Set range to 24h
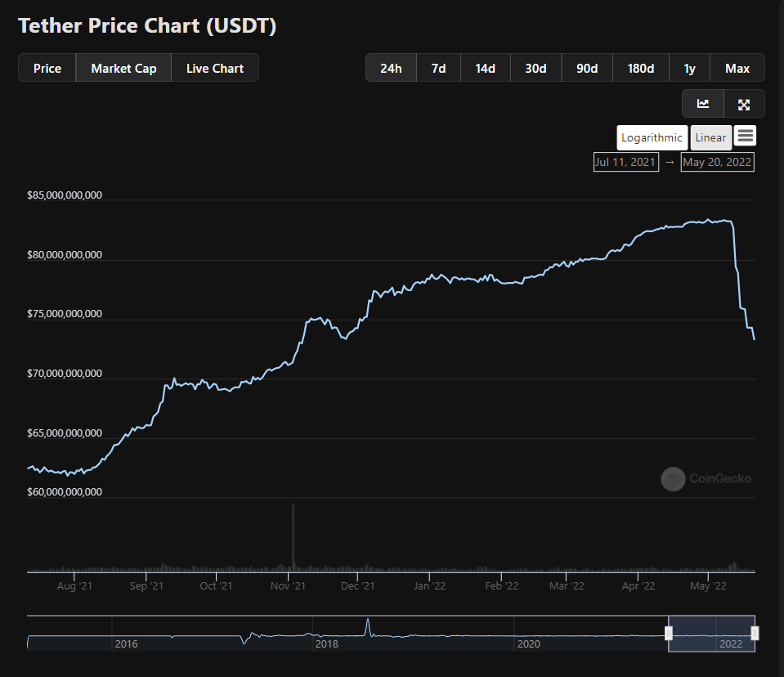The image size is (784, 677). pyautogui.click(x=391, y=68)
